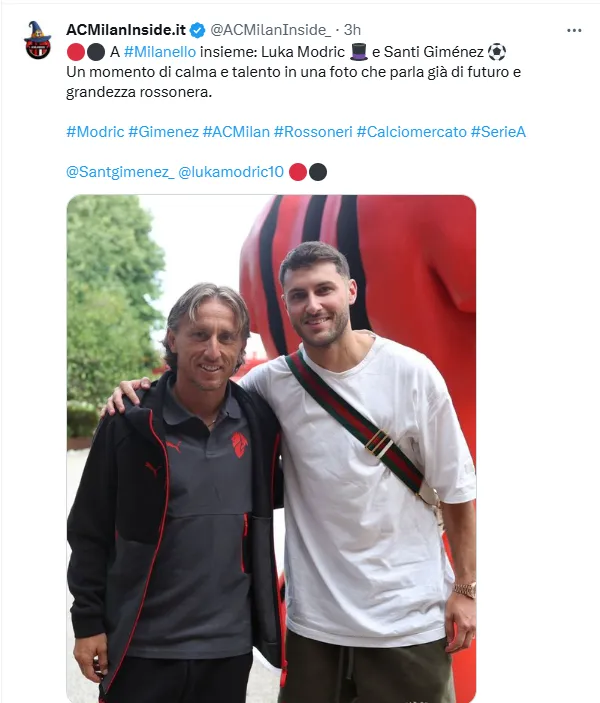Open the ACMilanInside.it profile avatar
The width and height of the screenshot is (600, 703).
pyautogui.click(x=38, y=40)
